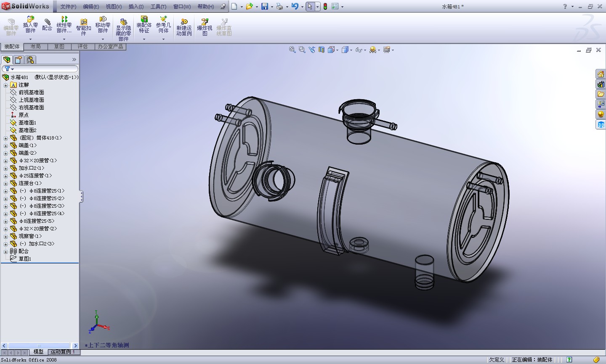This screenshot has height=364, width=606.
Task: Click the Apply Scene icon
Action: 373,50
